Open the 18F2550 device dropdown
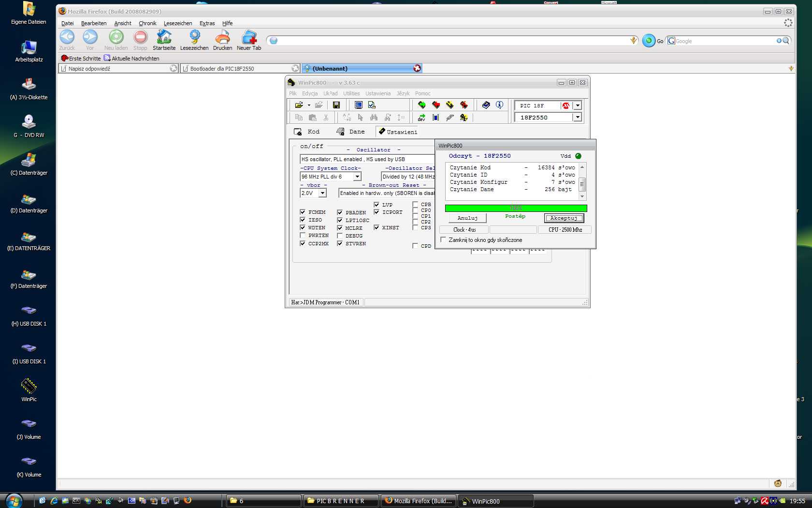Viewport: 812px width, 508px height. tap(578, 117)
